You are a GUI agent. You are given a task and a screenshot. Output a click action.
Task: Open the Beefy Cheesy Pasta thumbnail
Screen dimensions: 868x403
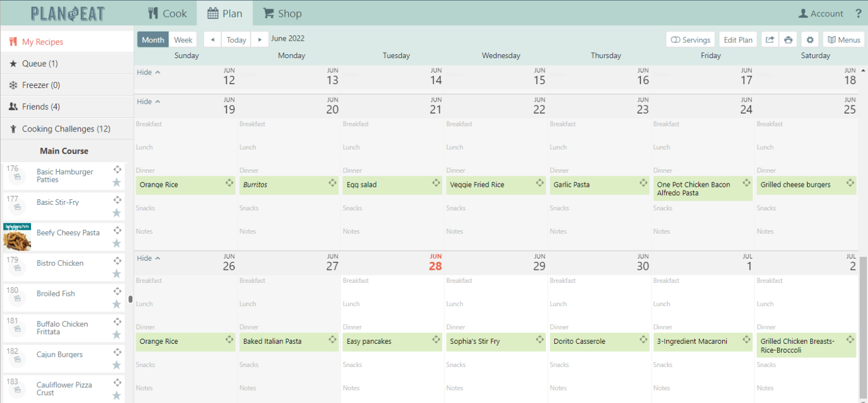[x=16, y=236]
